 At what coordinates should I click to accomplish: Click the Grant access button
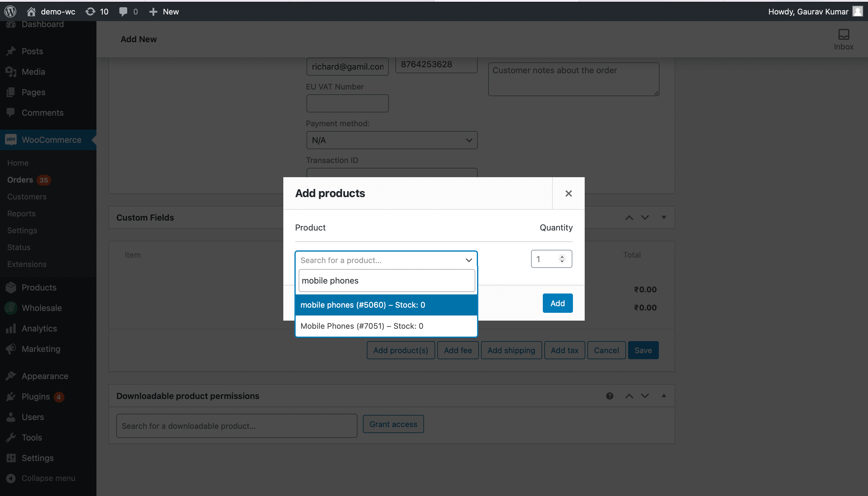click(393, 424)
